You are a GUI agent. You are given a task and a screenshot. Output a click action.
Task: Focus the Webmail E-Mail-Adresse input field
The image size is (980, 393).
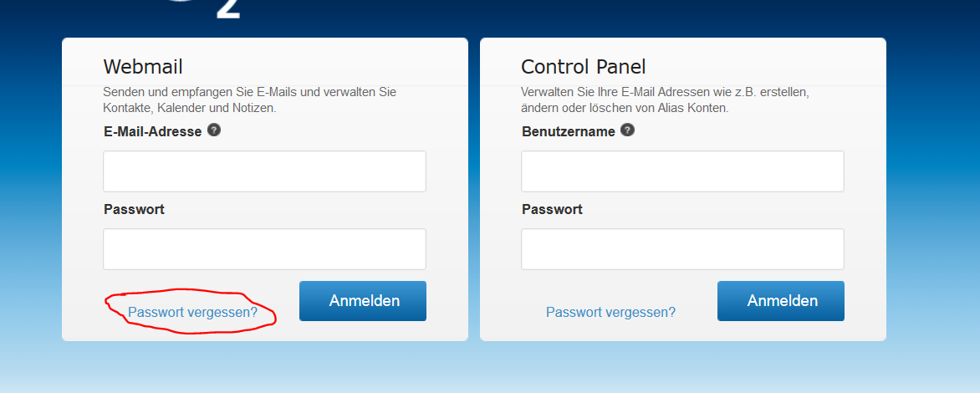(264, 171)
